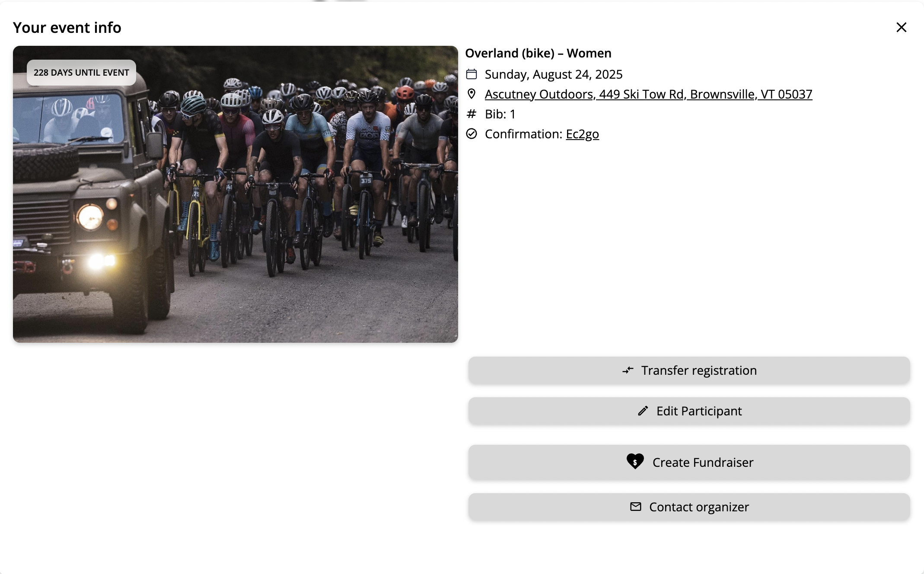Click the 228 Days Until Event badge
Viewport: 924px width, 574px height.
(x=81, y=73)
